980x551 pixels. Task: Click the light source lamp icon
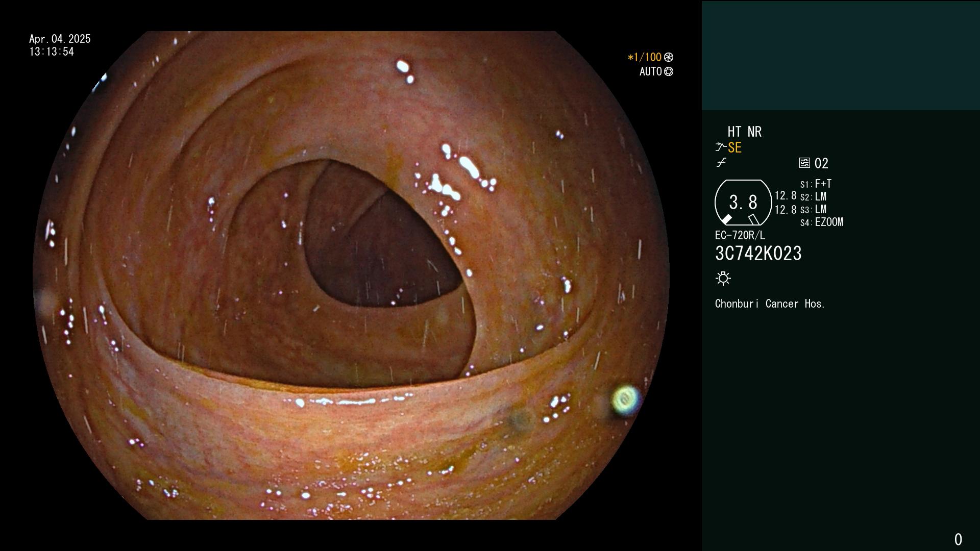click(723, 278)
